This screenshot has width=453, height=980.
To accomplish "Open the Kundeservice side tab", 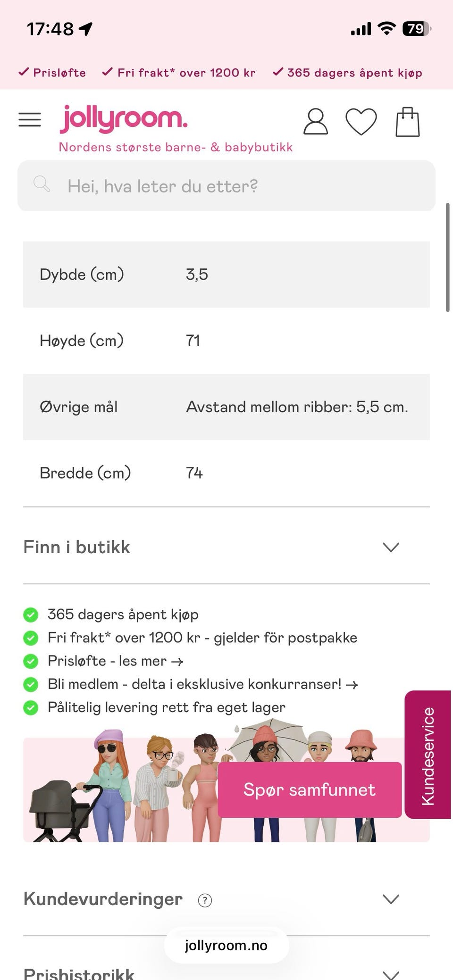I will coord(428,755).
